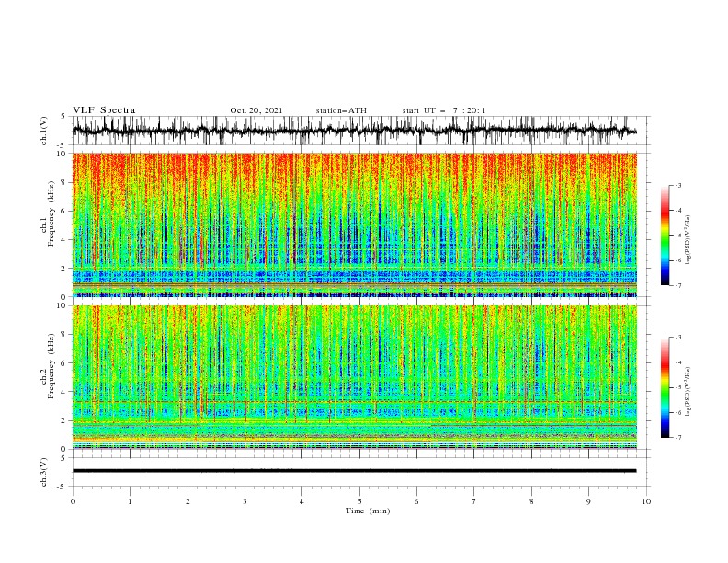Select the ch.1 "Frequency (kHz)" axis label
728x563 pixels.
click(x=51, y=212)
